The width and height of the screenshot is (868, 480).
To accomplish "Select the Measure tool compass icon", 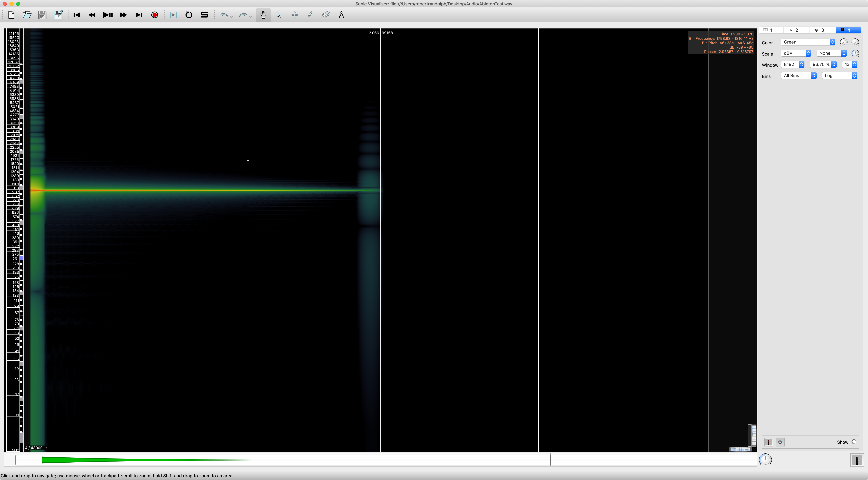I will click(341, 15).
